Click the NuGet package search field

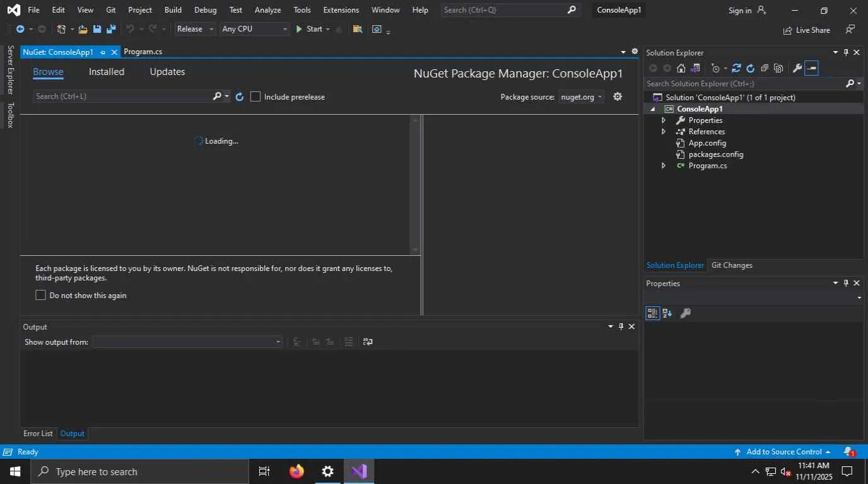click(x=123, y=96)
